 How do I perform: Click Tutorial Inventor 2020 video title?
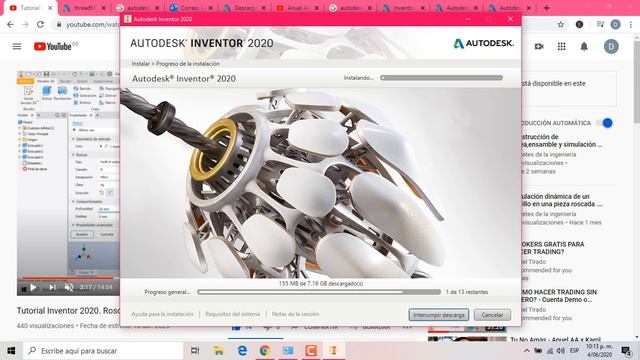68,311
